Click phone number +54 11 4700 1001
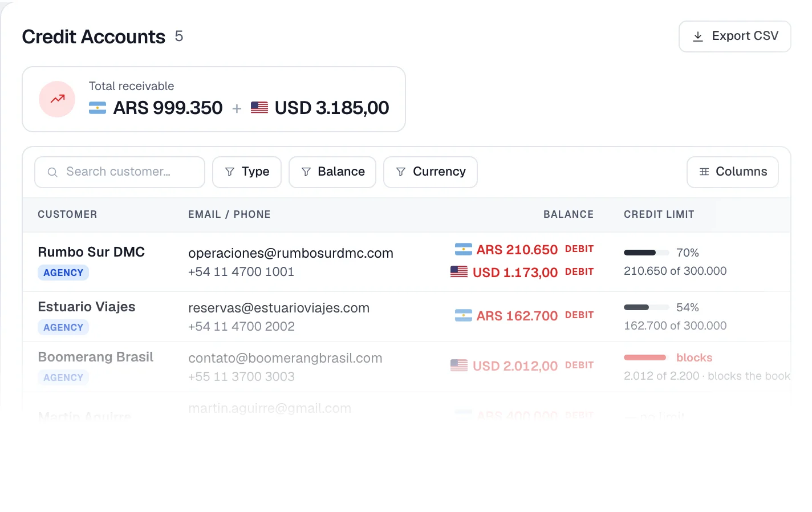 (x=241, y=272)
